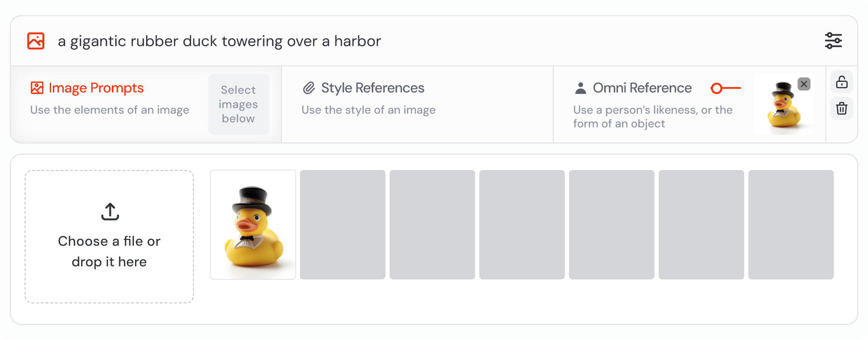The width and height of the screenshot is (868, 340).
Task: Click the person icon by Omni Reference
Action: [581, 88]
